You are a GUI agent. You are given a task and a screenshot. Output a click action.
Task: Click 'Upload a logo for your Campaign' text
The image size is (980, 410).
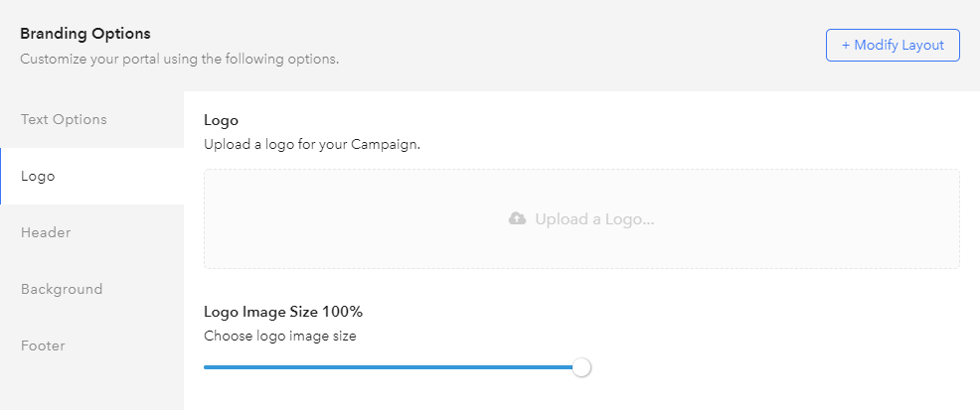tap(312, 145)
